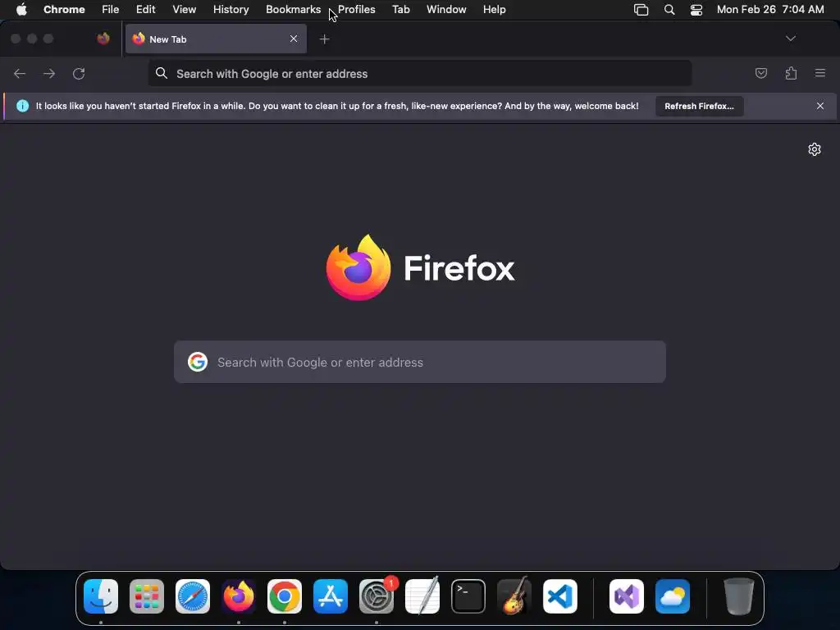This screenshot has height=630, width=840.
Task: Click the info icon in notification bar
Action: pyautogui.click(x=22, y=106)
